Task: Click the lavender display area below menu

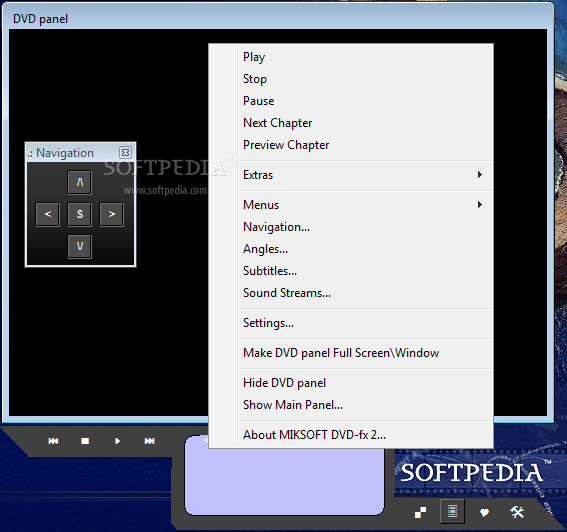Action: [284, 481]
